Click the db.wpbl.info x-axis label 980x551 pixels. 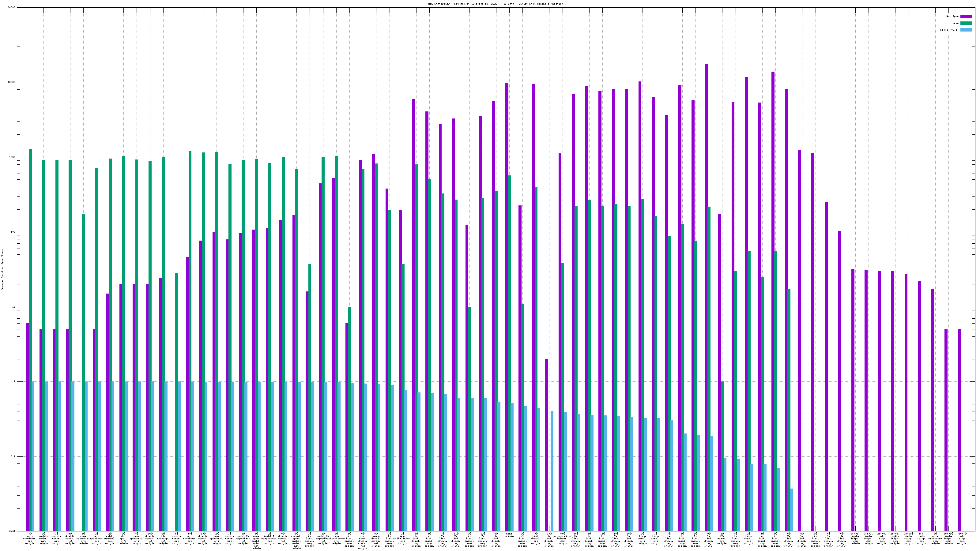click(123, 539)
